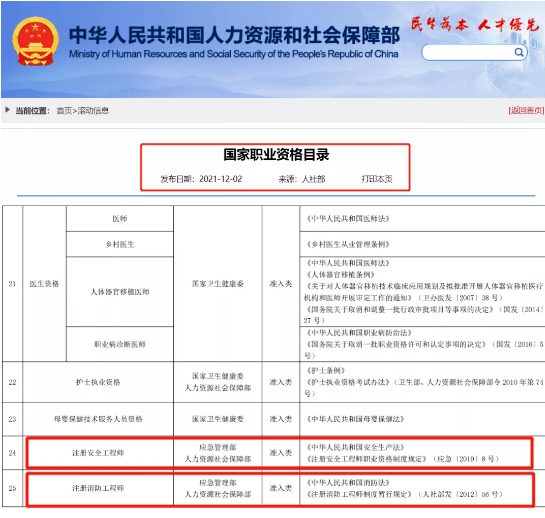Click the 注册消防工程师 cell

[x=98, y=488]
